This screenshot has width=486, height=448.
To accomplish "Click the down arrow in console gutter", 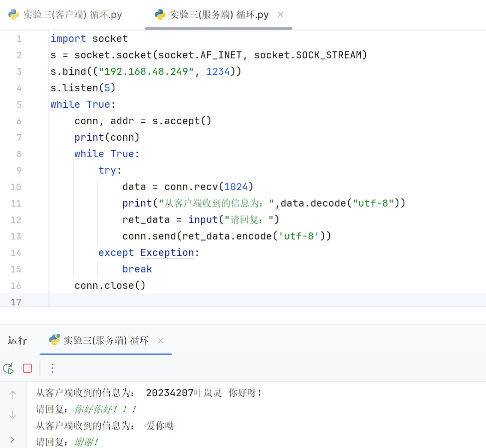I will click(12, 415).
